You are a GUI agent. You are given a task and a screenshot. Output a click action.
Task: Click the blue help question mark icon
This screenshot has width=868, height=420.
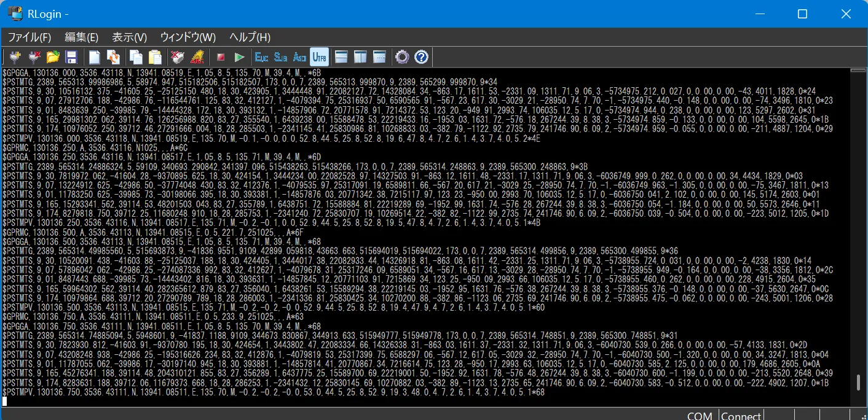pos(421,57)
